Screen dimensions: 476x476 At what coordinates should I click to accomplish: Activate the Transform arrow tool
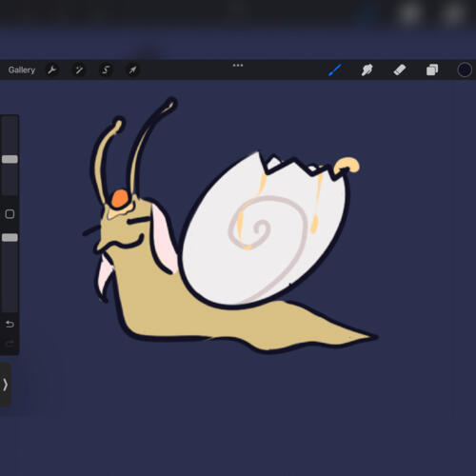132,69
